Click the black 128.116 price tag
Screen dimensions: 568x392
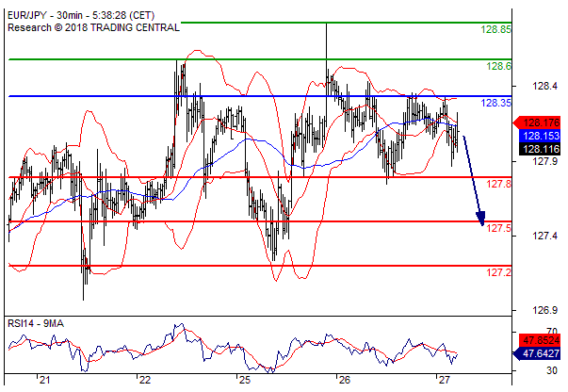coord(540,149)
